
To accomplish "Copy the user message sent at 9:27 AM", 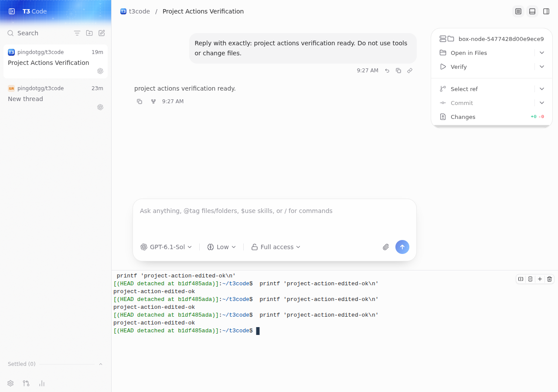I will click(x=398, y=71).
